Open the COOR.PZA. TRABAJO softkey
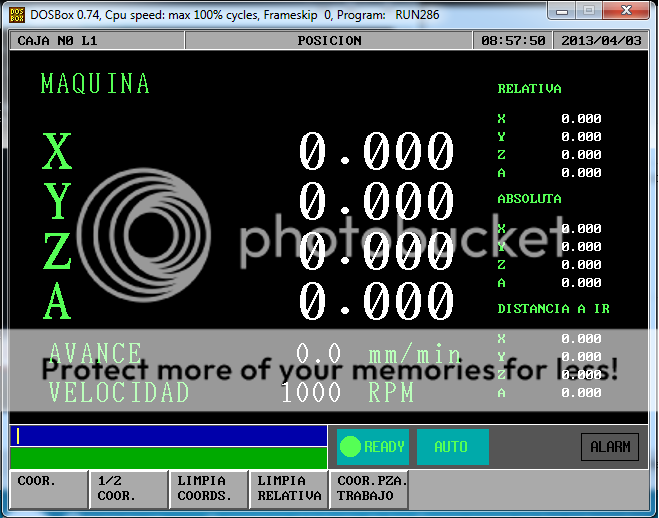Viewport: 659px width, 518px height. click(x=370, y=488)
